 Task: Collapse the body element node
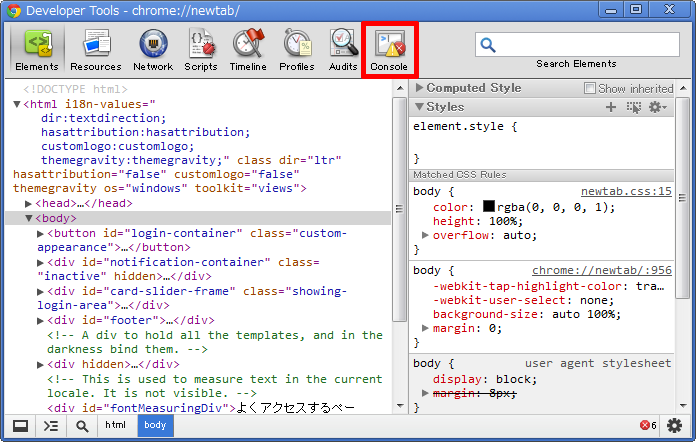click(28, 218)
